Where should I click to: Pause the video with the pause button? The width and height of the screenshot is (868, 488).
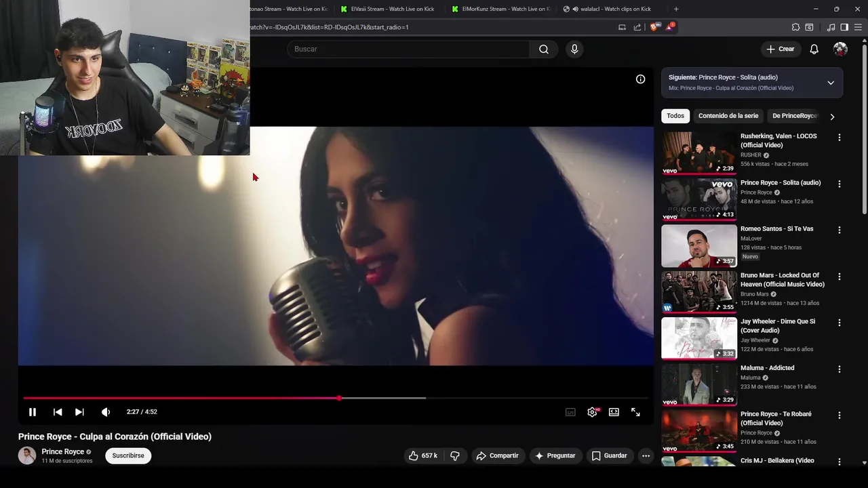coord(32,412)
